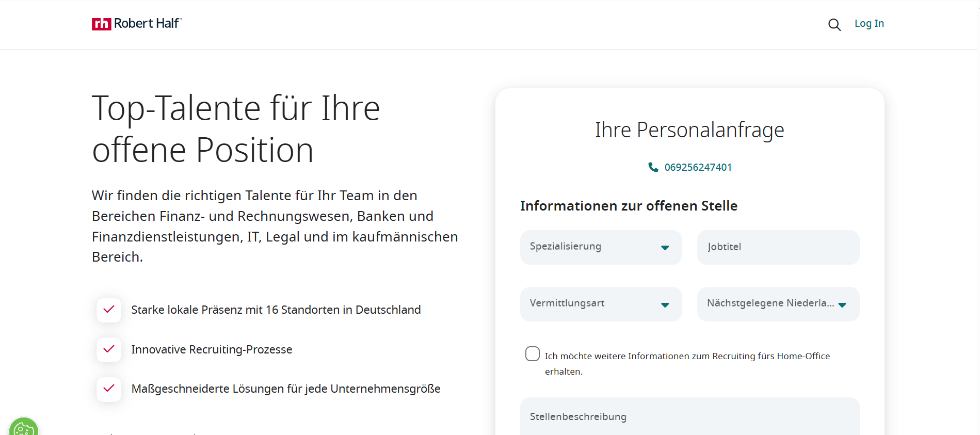This screenshot has width=980, height=435.
Task: Click the checkmark icon beside Starke lokale Präsenz
Action: 109,310
